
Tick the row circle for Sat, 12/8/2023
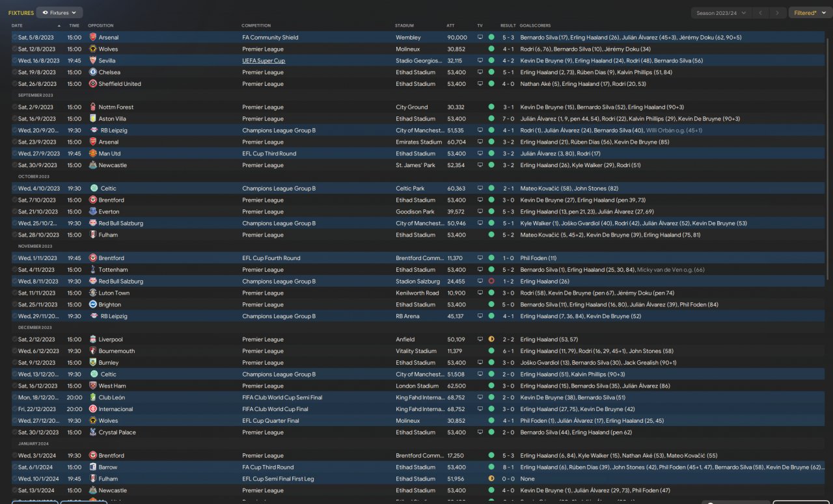click(14, 49)
